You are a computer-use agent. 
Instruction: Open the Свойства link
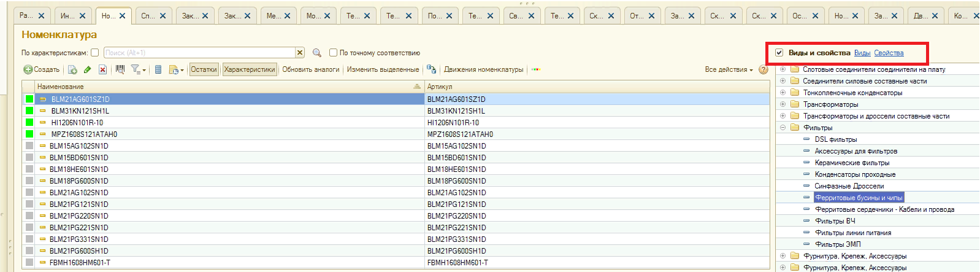889,53
